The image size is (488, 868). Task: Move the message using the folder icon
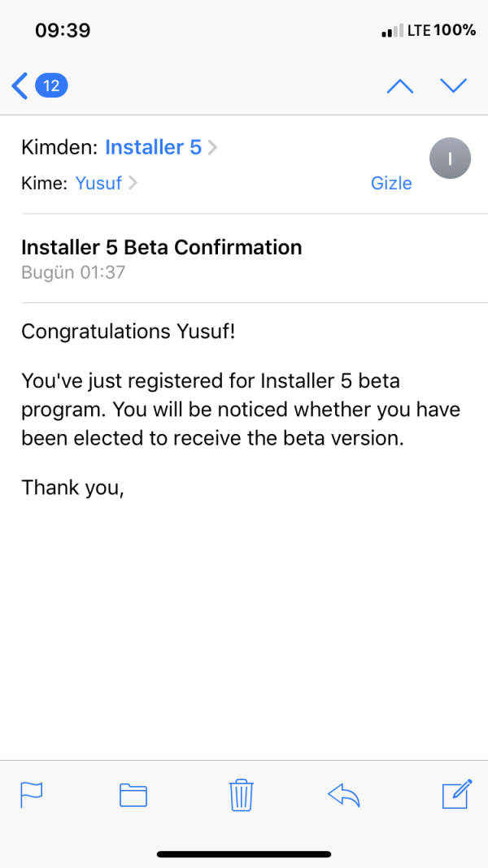coord(133,794)
